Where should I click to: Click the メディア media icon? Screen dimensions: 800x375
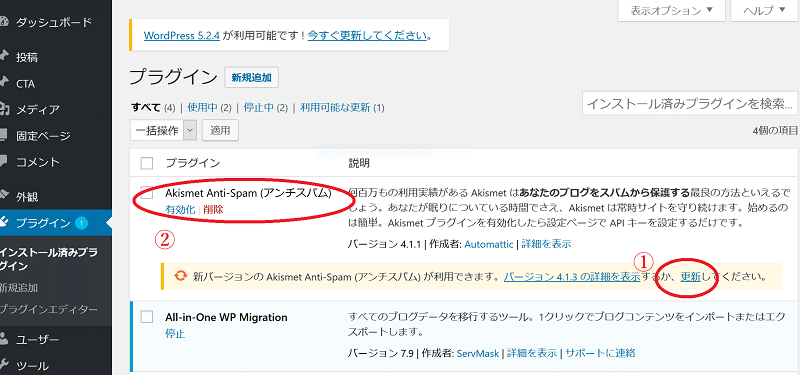(4, 109)
